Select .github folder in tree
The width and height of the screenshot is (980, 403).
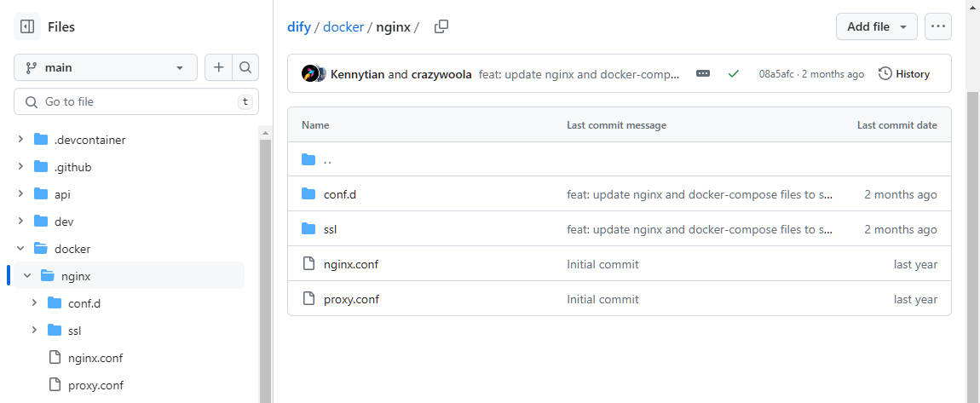[73, 167]
